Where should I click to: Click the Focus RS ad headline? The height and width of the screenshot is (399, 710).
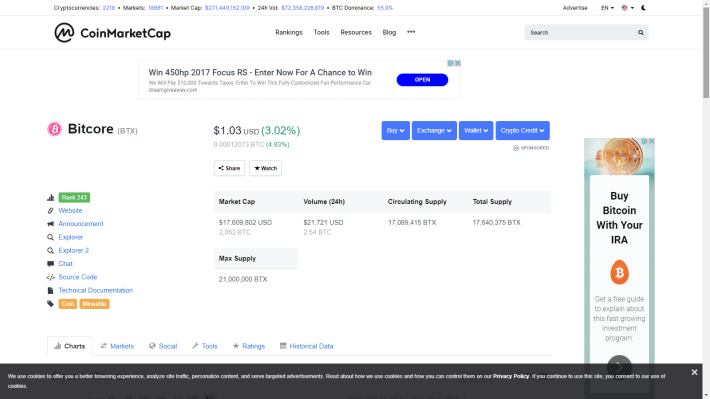pos(260,72)
